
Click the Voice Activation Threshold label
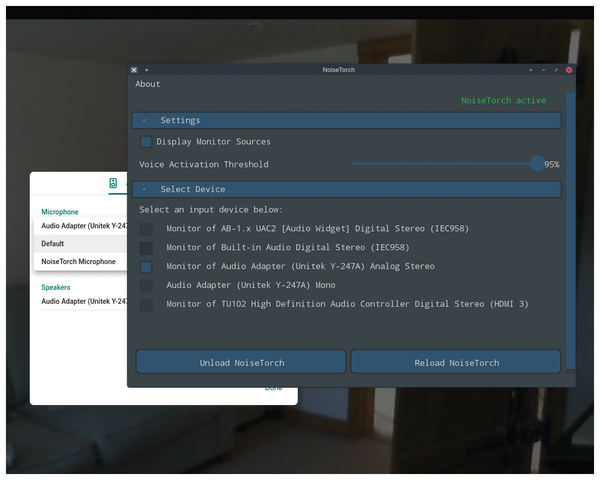[x=204, y=164]
